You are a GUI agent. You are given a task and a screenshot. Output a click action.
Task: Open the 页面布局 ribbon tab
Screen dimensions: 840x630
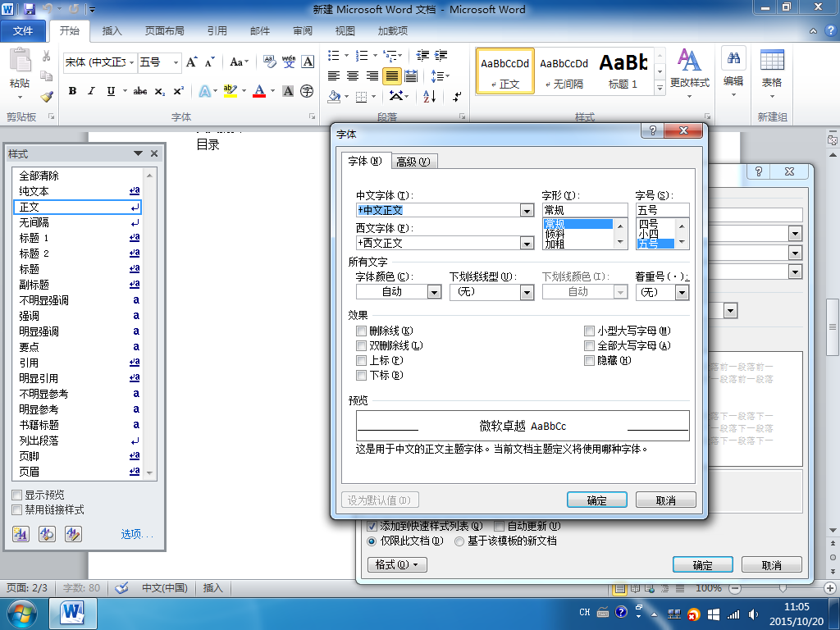[164, 31]
